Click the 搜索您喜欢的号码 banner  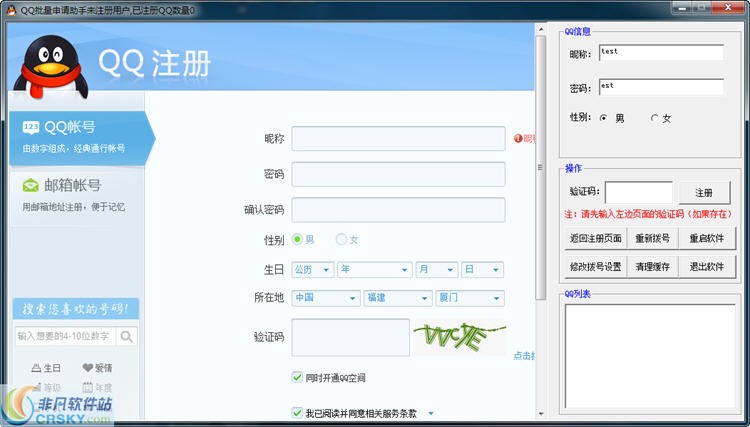(x=76, y=309)
